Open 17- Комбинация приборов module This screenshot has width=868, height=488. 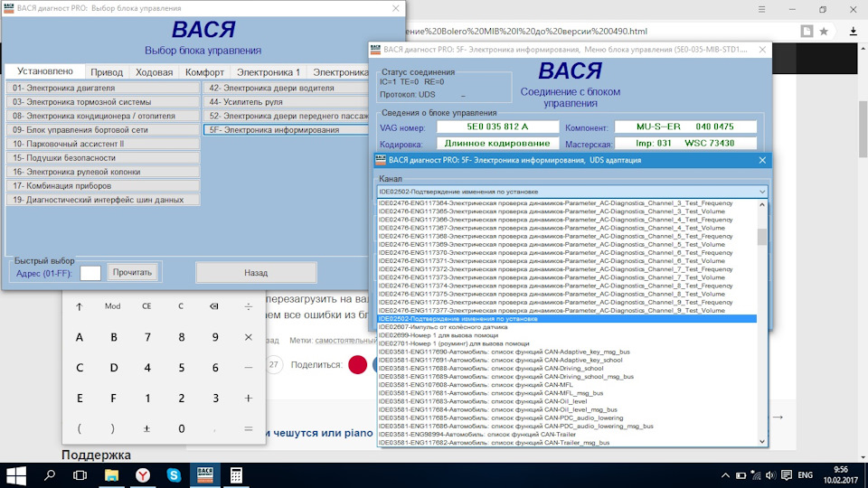(103, 185)
